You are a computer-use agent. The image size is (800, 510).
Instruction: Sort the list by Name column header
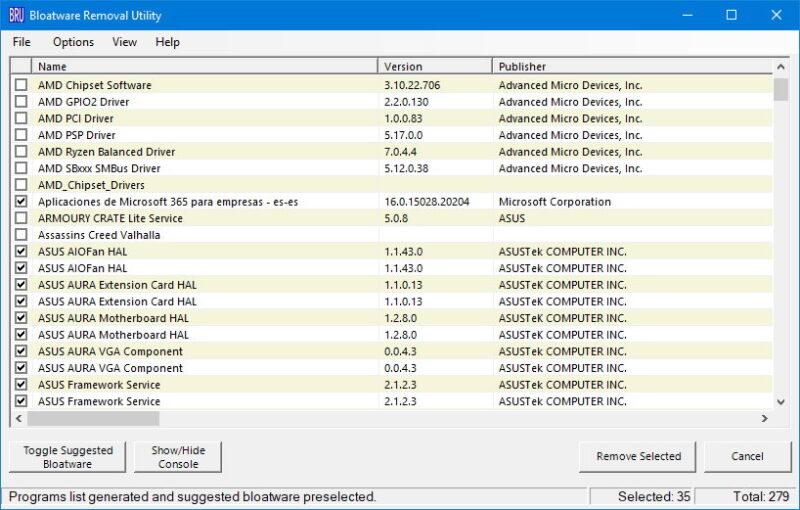205,66
